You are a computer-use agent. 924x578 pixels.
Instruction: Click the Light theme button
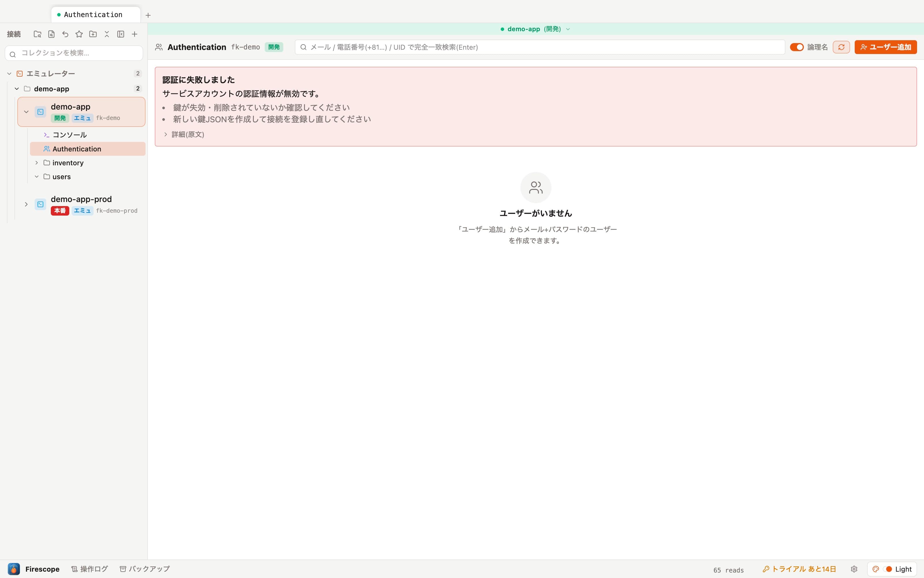tap(892, 569)
